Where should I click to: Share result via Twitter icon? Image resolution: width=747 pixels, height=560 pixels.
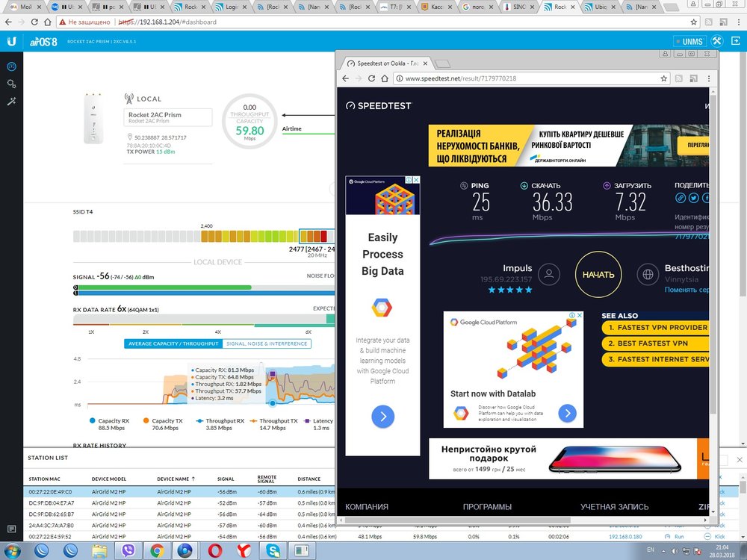point(693,198)
